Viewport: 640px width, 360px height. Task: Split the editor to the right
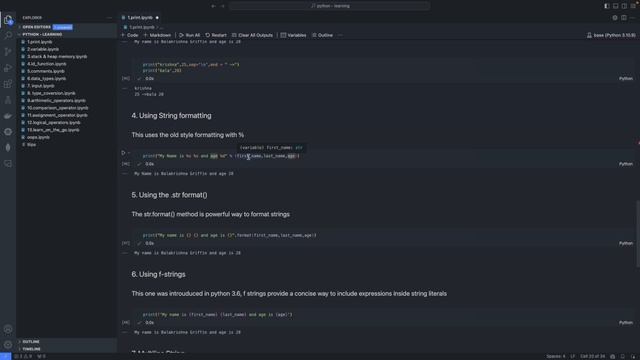(624, 18)
